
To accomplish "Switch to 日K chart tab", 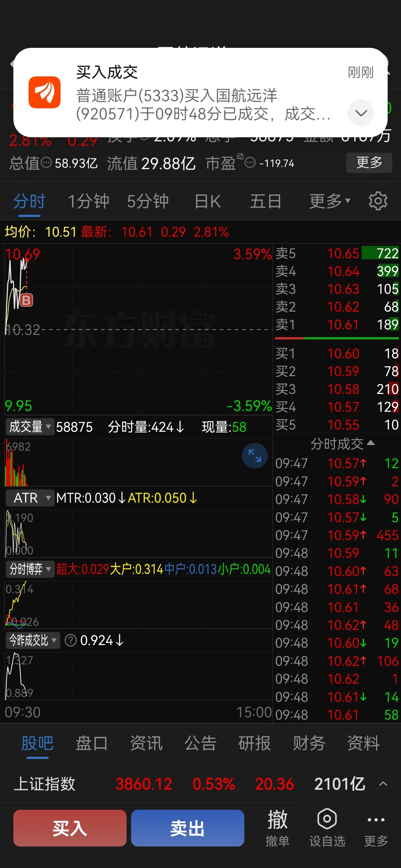I will (208, 201).
